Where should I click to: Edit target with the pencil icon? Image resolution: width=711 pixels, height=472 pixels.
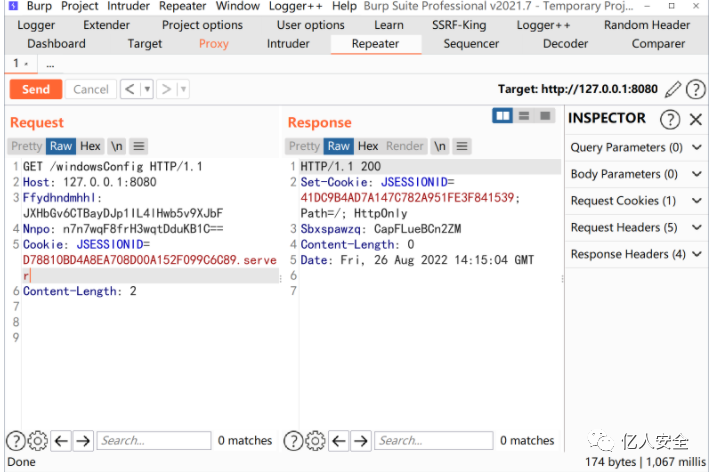pyautogui.click(x=673, y=89)
